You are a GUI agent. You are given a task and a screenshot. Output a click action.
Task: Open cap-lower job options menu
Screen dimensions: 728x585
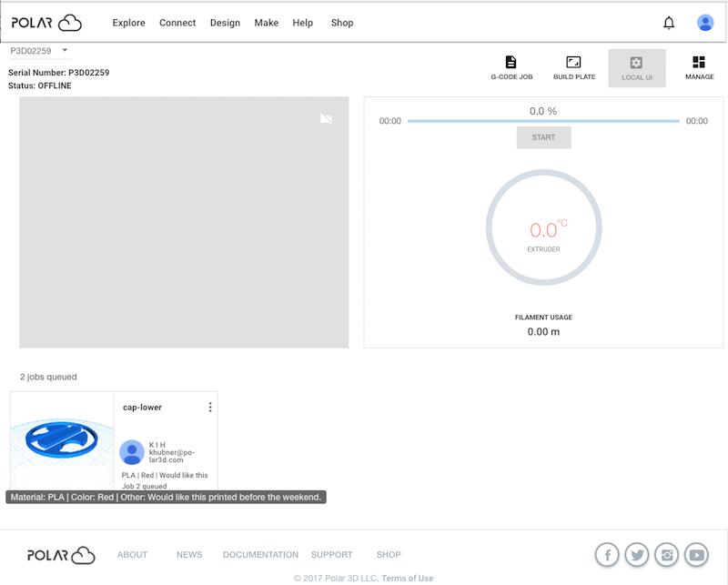point(210,408)
